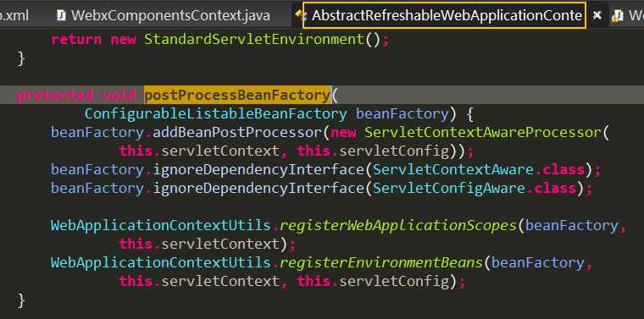Viewport: 644px width, 319px height.
Task: Click ignoreDependencyInterface on the ServletConfigAware.class line
Action: [258, 188]
